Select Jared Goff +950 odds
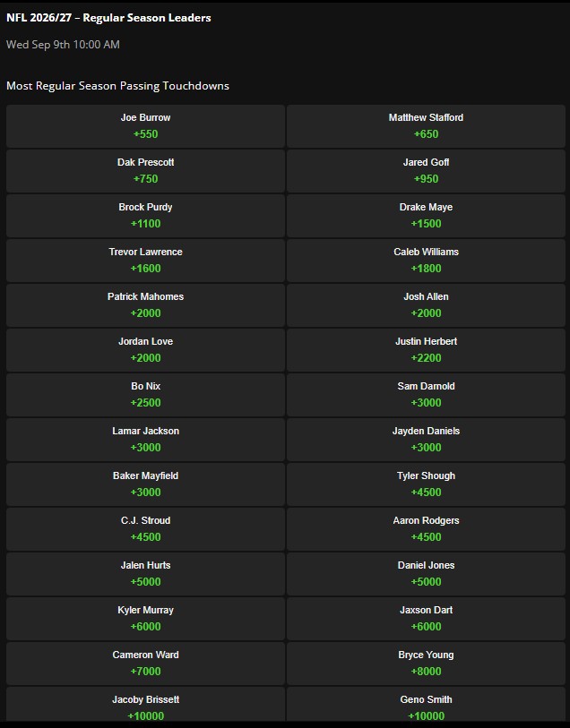The image size is (570, 728). pos(426,171)
